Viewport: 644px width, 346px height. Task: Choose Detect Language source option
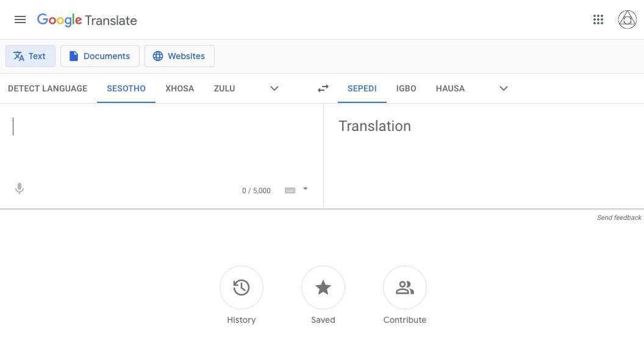click(x=48, y=88)
